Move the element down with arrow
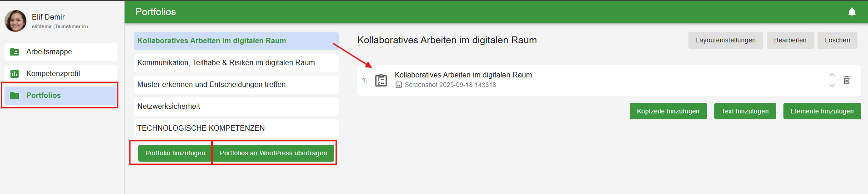This screenshot has height=194, width=868. pyautogui.click(x=832, y=86)
